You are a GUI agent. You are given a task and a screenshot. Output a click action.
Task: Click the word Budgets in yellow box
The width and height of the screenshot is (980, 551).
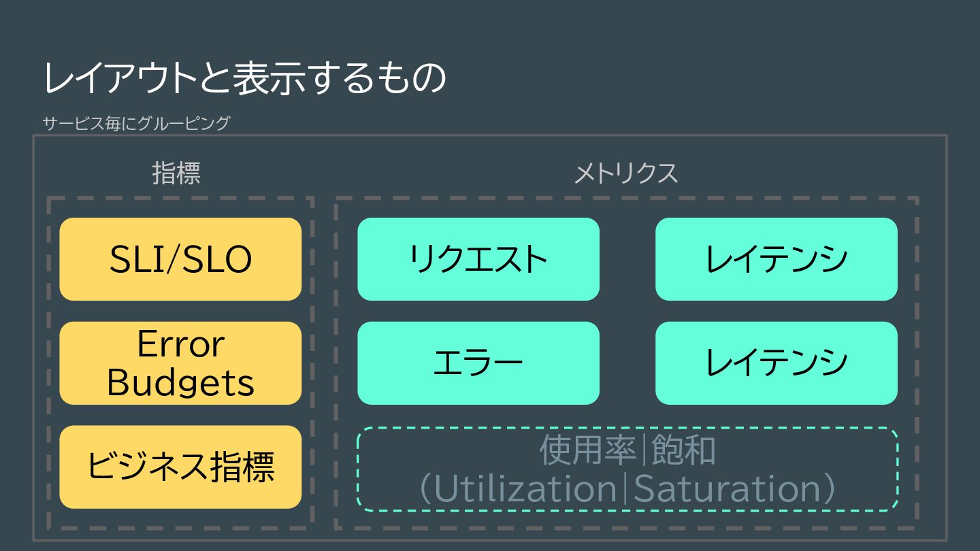tap(180, 383)
